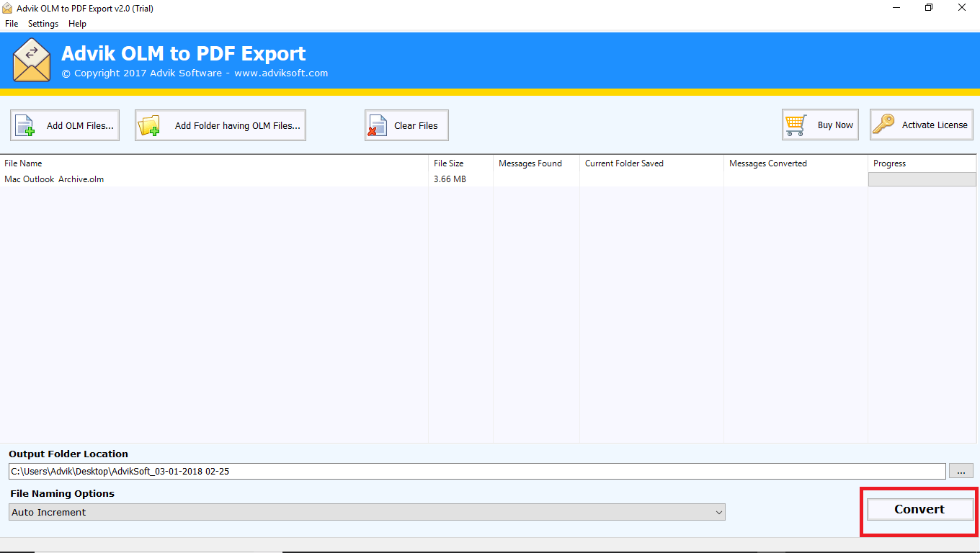Click the File Size column header

coord(461,163)
